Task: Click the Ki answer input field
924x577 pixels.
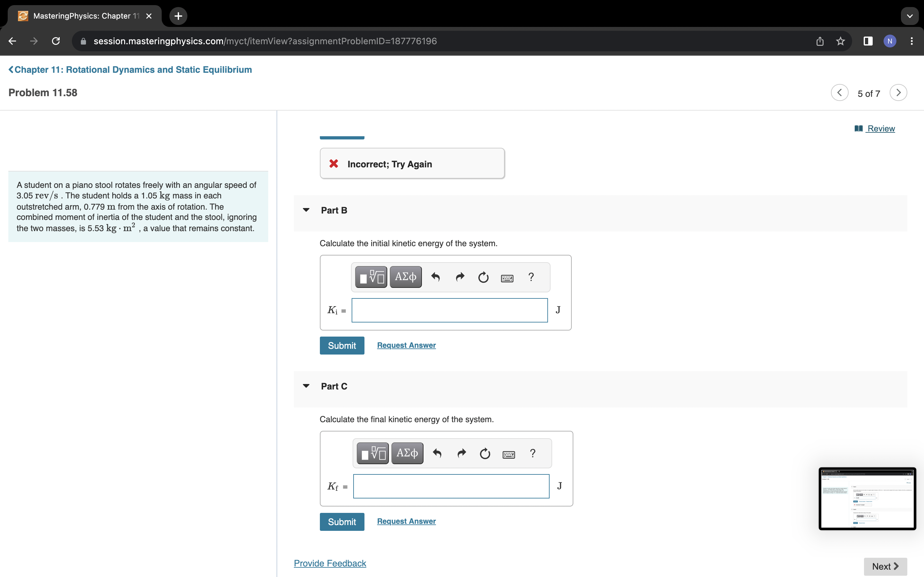Action: [x=449, y=310]
